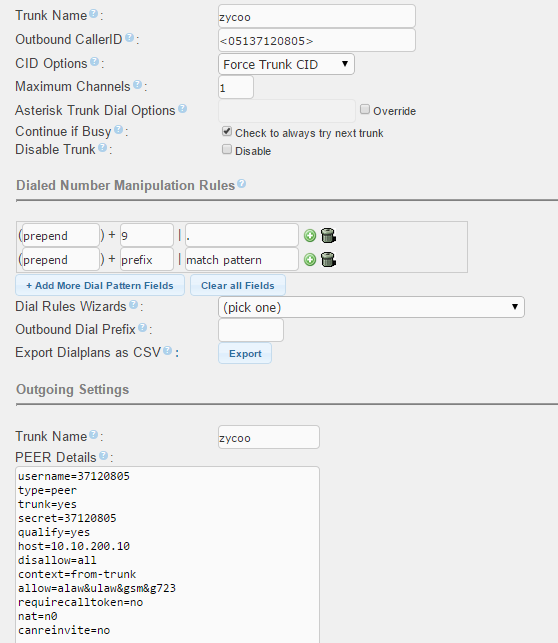558x643 pixels.
Task: Check the Disable trunk checkbox
Action: (227, 149)
